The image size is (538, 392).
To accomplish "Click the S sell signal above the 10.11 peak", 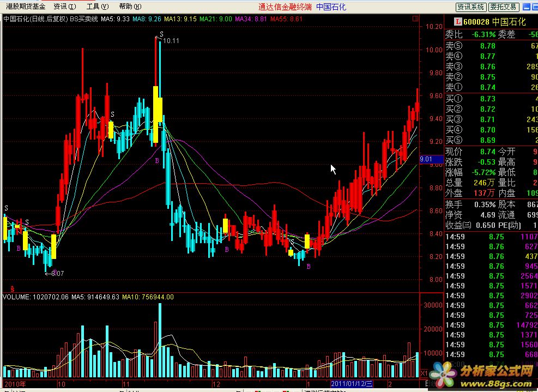I will click(x=161, y=34).
